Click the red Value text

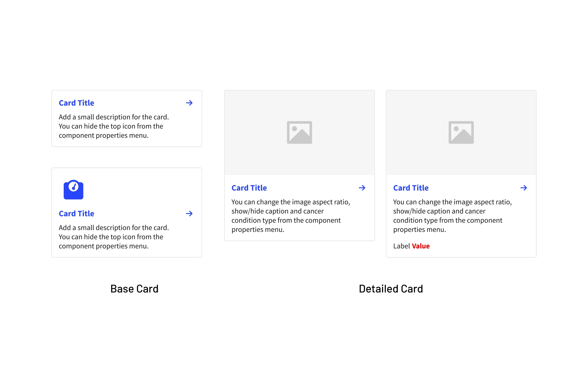pyautogui.click(x=421, y=246)
